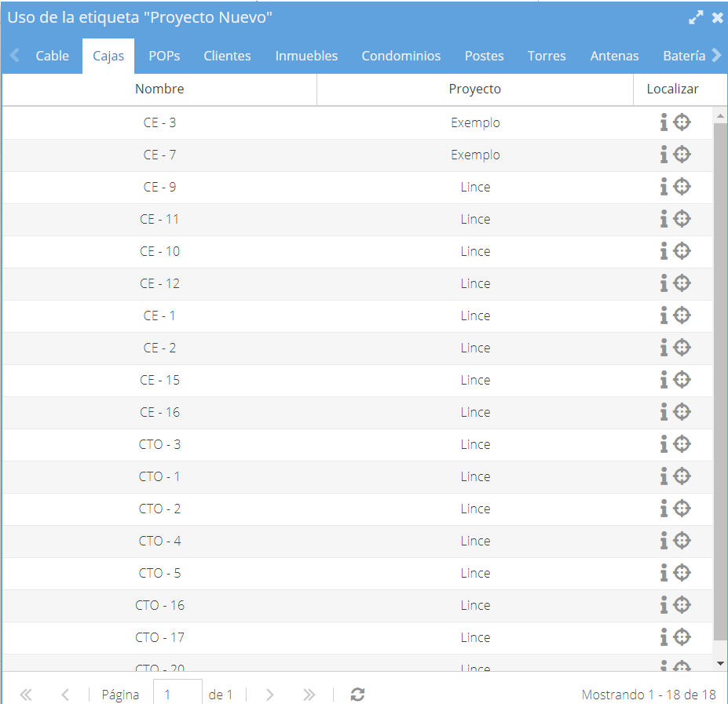Locate CE - 3 on the map
Viewport: 728px width, 704px height.
682,122
